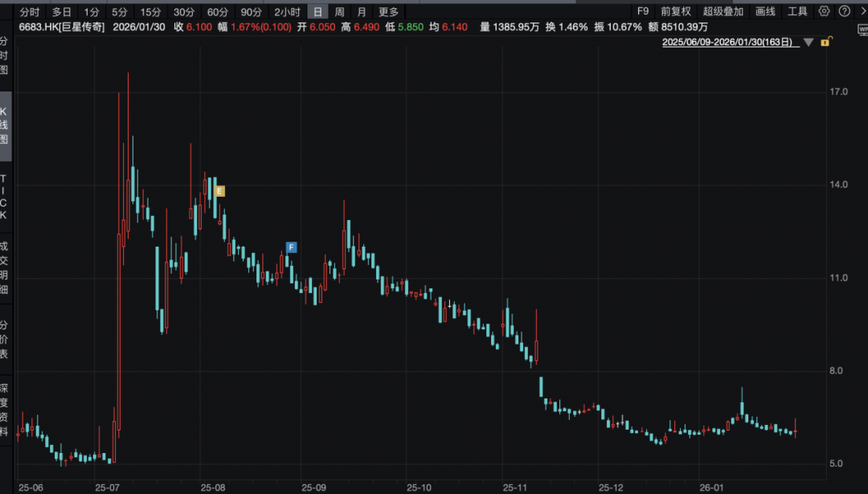Screen dimensions: 868x494
Task: Click the blue F event marker
Action: (x=291, y=247)
